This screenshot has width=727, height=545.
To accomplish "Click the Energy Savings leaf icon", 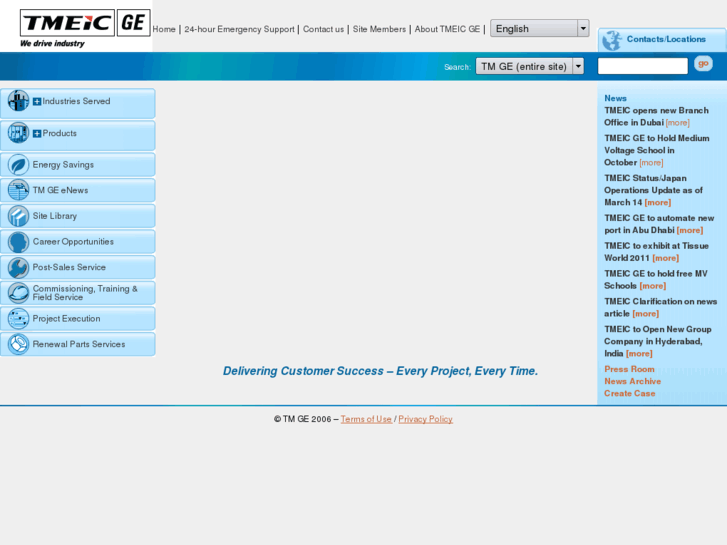I will click(18, 165).
